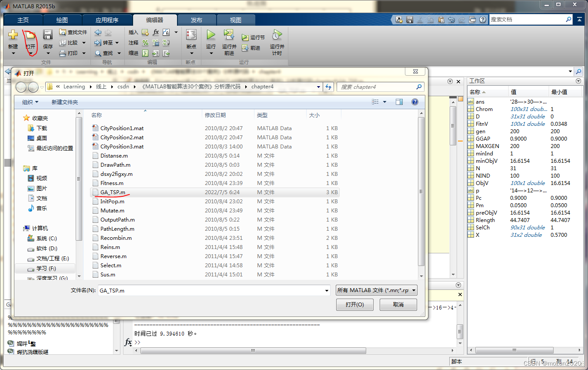Click the 打开 (Open) folder icon in the ribbon
Viewport: 588px width, 370px height.
30,35
